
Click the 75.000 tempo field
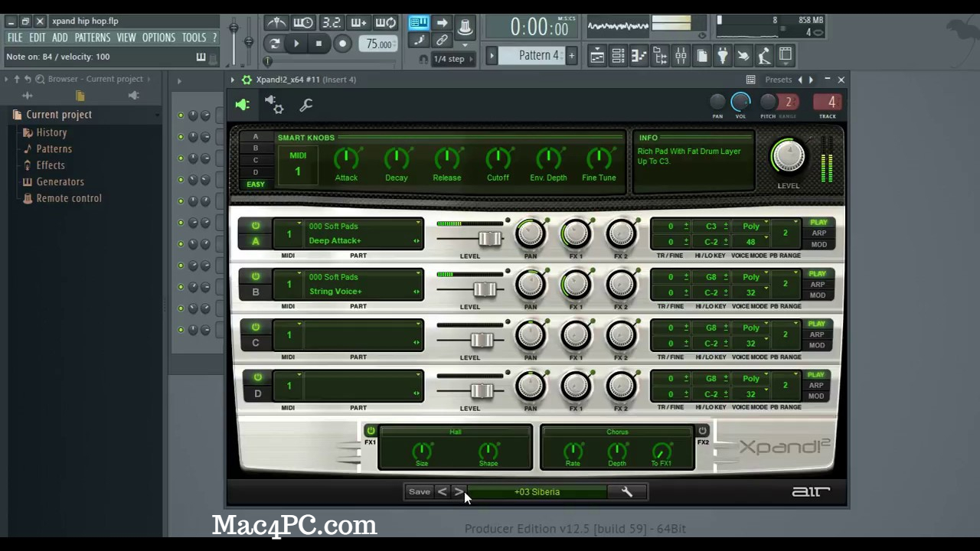pyautogui.click(x=379, y=44)
